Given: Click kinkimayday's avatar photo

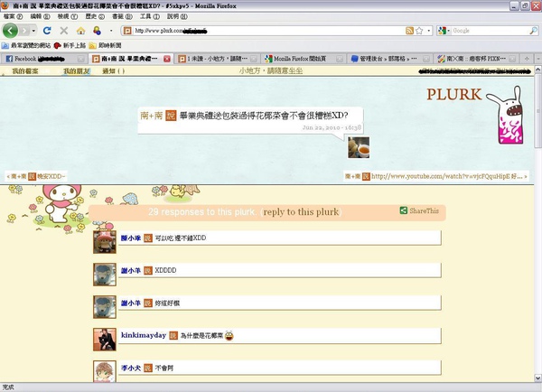Looking at the screenshot, I should [x=105, y=340].
